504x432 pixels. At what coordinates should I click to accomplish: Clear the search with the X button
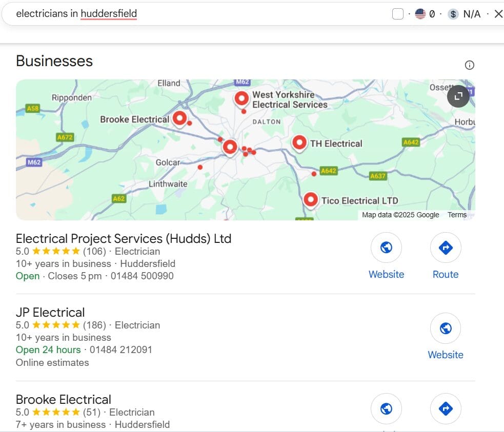[498, 14]
